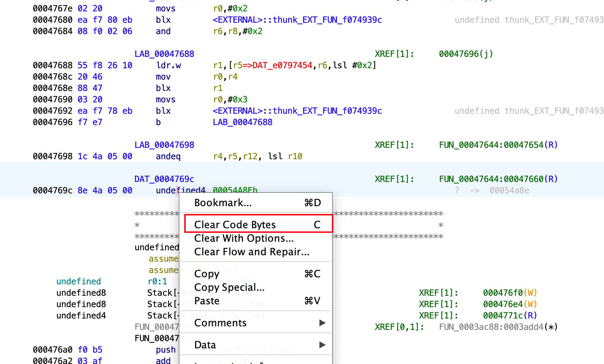Click pointer value 00054a8e at right
This screenshot has height=364, width=604.
pyautogui.click(x=509, y=191)
